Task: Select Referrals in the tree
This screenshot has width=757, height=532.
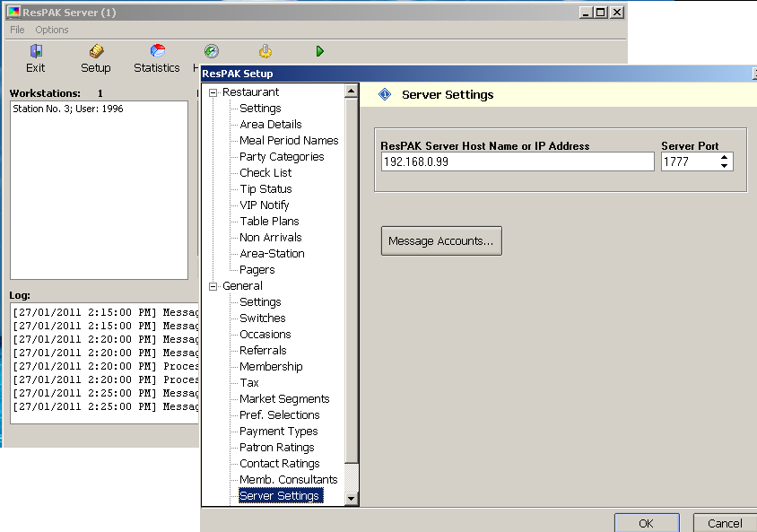Action: 263,351
